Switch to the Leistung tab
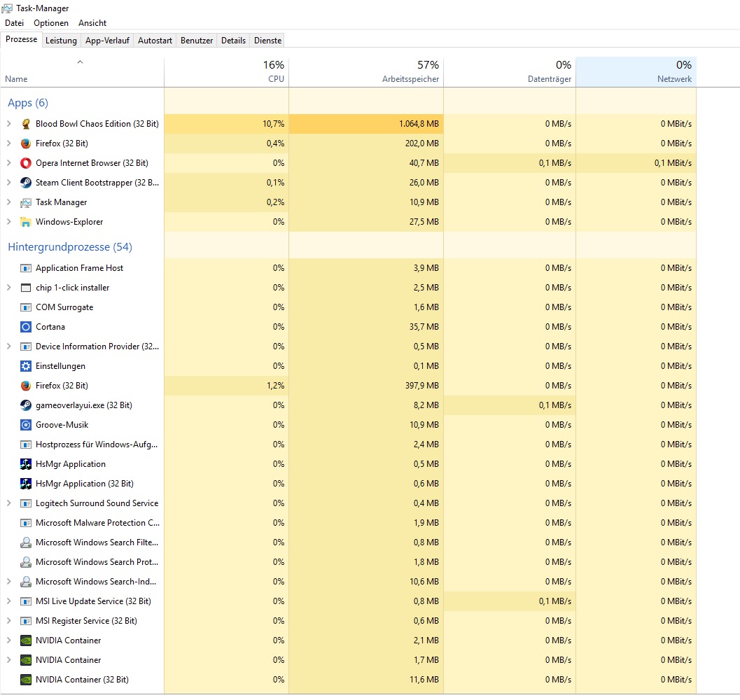740x700 pixels. 61,41
